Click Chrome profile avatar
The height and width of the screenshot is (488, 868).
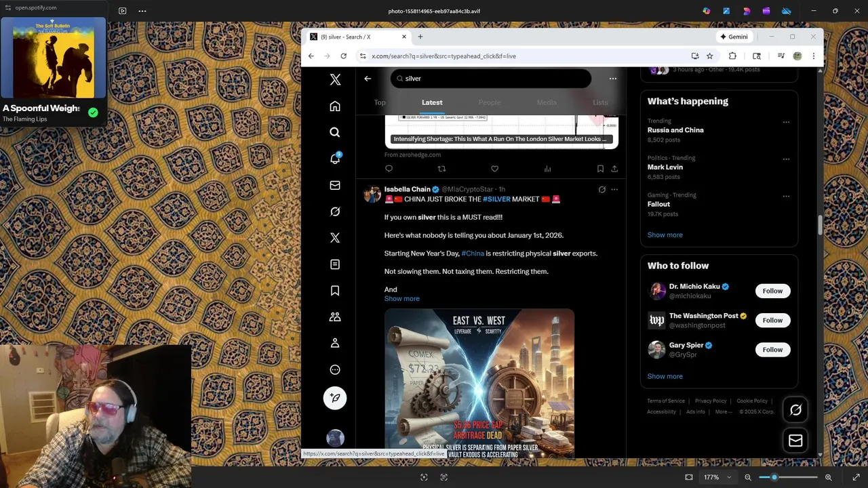pyautogui.click(x=797, y=56)
